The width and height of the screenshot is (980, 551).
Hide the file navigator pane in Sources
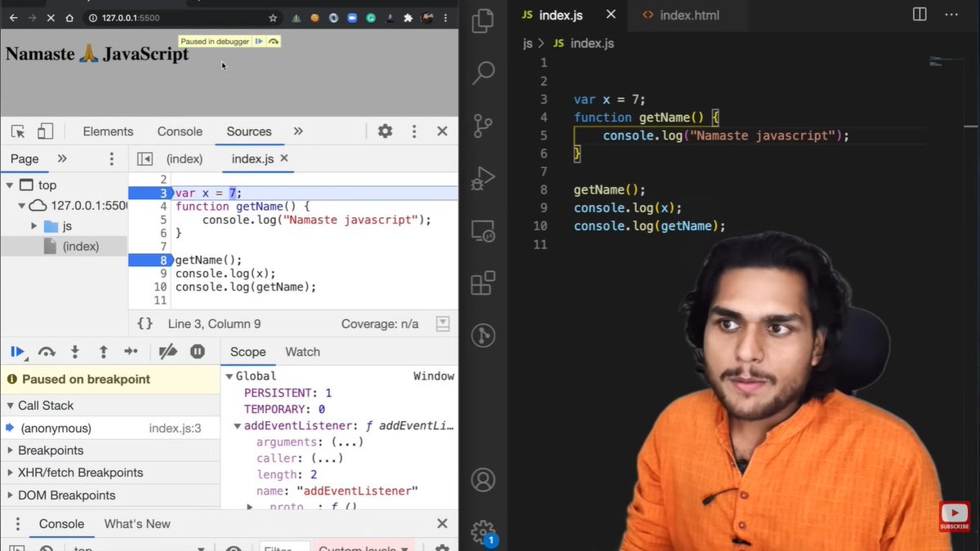coord(145,159)
